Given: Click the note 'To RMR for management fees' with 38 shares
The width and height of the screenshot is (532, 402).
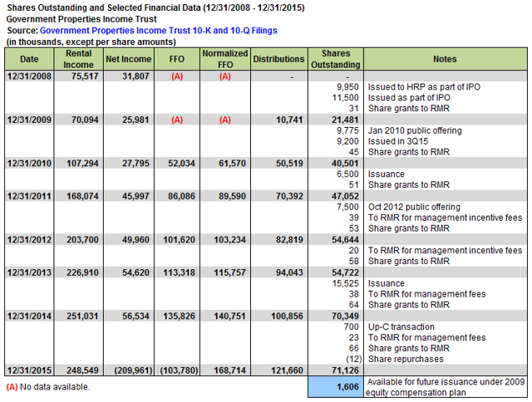Looking at the screenshot, I should pos(426,294).
